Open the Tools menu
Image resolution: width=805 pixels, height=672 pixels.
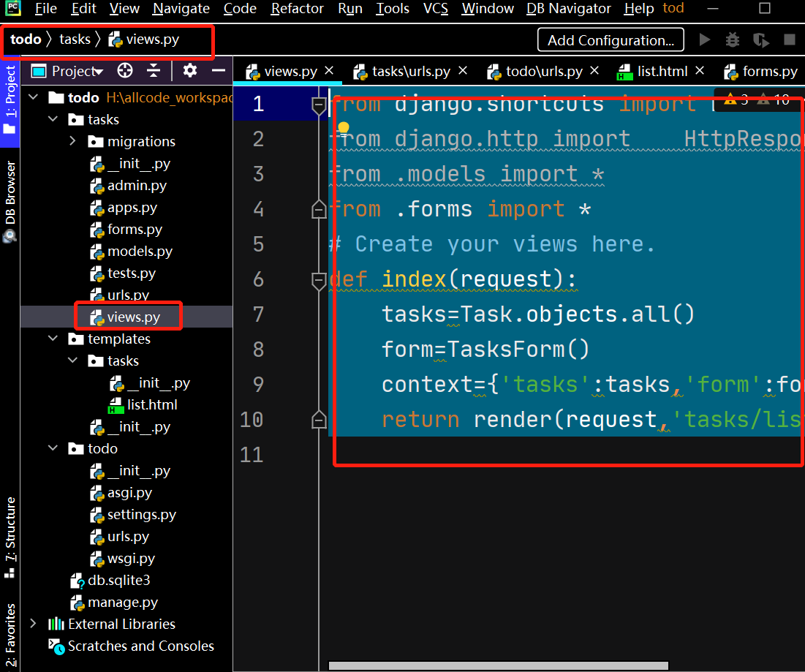click(x=392, y=8)
